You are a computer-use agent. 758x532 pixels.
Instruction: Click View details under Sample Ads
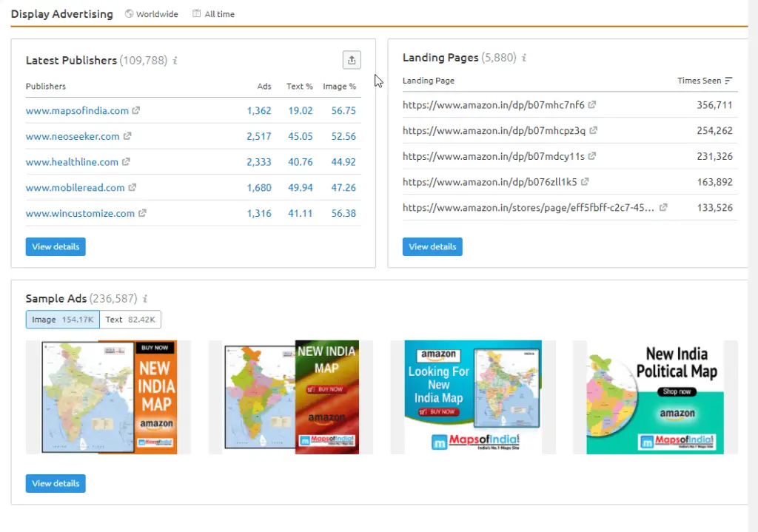point(56,483)
